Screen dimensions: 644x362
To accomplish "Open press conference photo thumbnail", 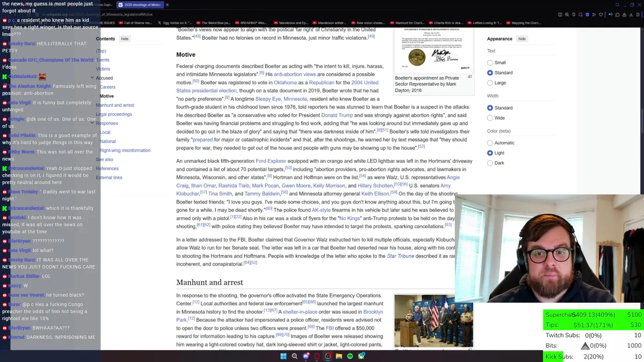I will coord(434,320).
